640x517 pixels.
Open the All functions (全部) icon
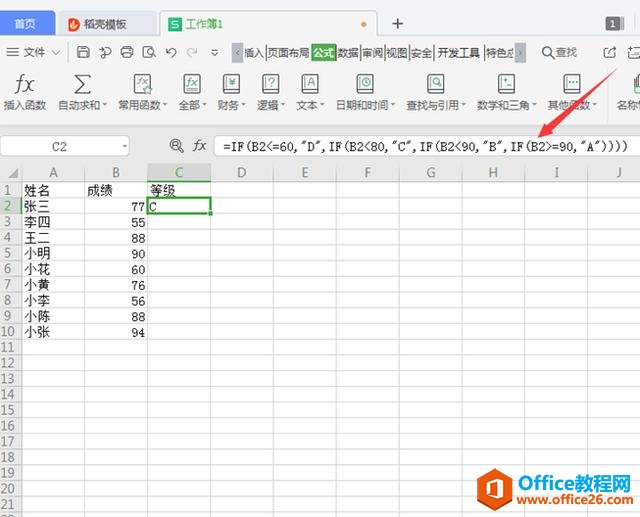click(192, 84)
